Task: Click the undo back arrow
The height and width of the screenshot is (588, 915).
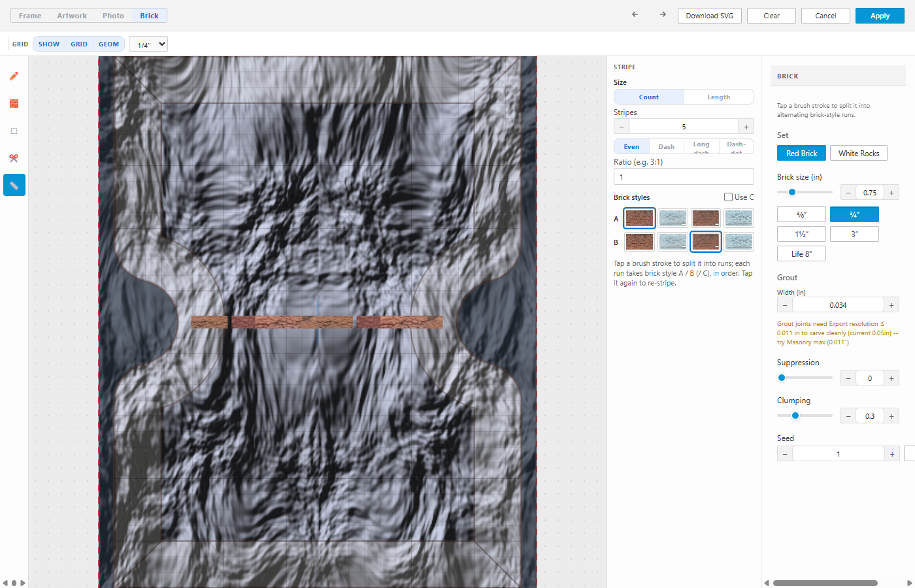Action: click(x=635, y=14)
